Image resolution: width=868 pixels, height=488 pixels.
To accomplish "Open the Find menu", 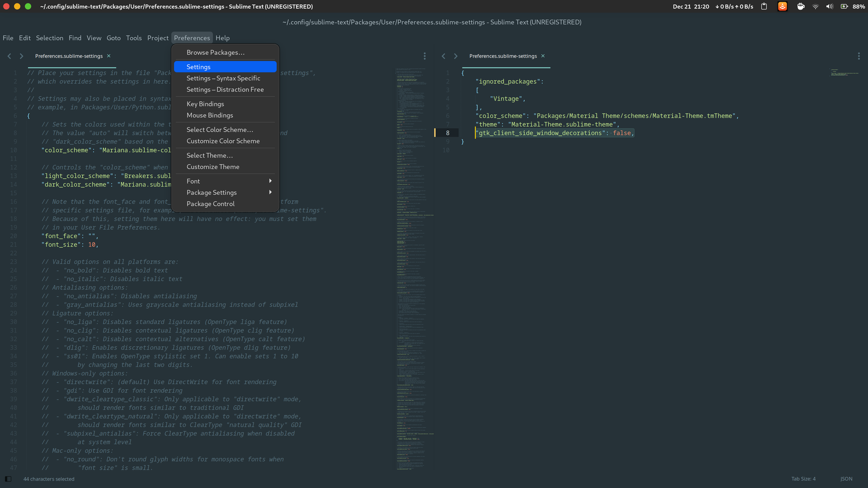I will click(75, 38).
